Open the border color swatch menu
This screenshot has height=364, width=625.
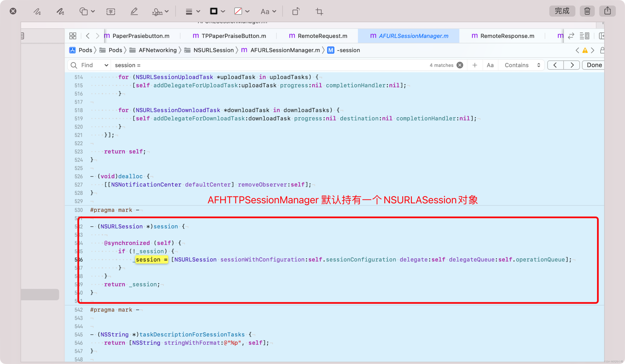tap(217, 11)
